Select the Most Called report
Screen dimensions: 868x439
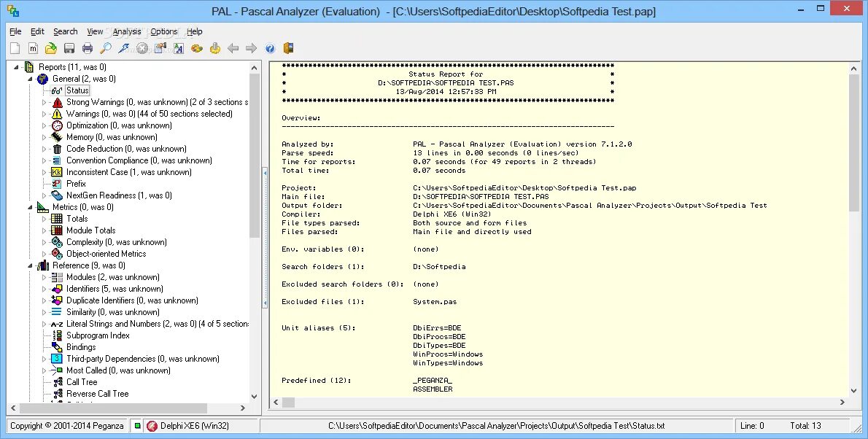[118, 370]
